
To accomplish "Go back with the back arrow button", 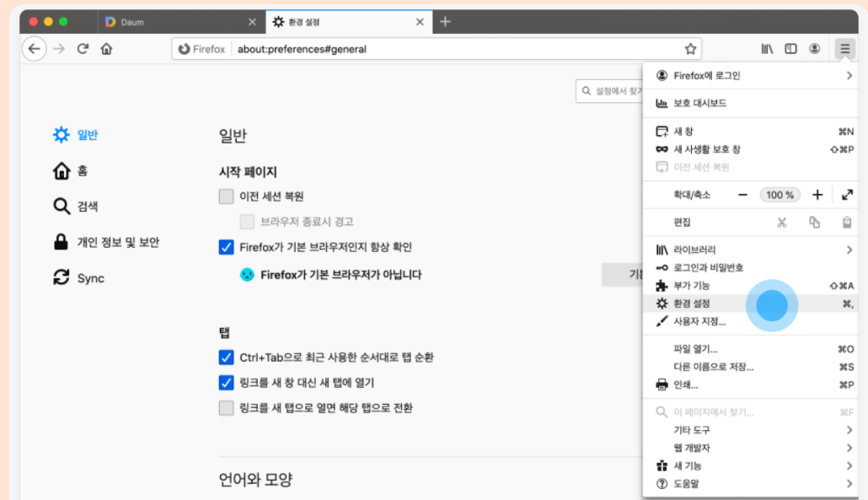I will tap(35, 49).
